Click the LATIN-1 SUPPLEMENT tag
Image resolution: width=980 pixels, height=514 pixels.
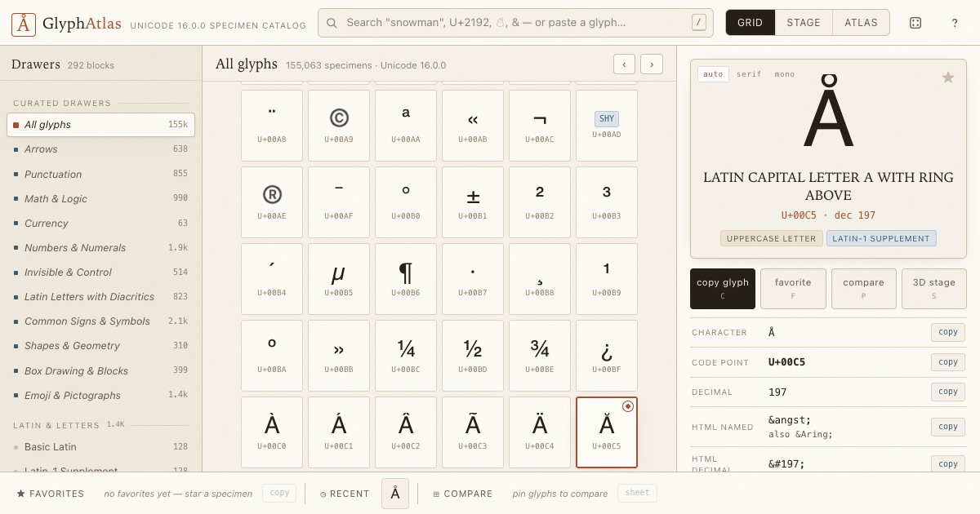[x=881, y=238]
